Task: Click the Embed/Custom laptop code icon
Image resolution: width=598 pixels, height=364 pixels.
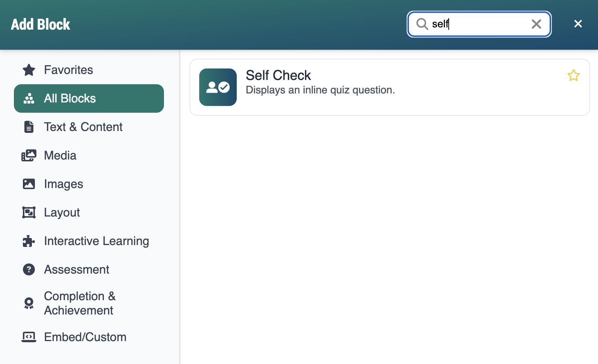Action: 29,337
